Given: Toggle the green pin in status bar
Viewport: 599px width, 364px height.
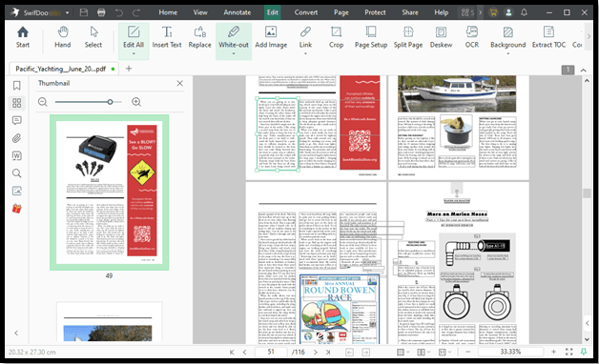Looking at the screenshot, I should click(584, 352).
